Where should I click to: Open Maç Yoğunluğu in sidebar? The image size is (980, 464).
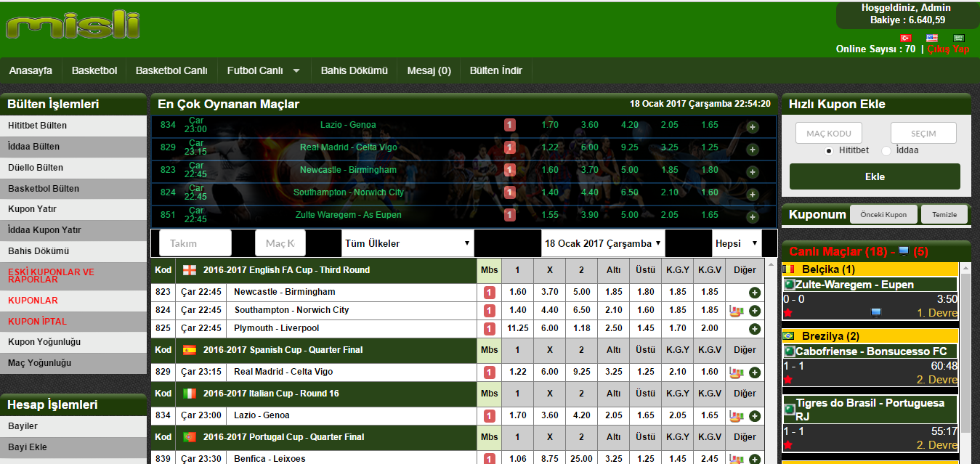pos(73,363)
